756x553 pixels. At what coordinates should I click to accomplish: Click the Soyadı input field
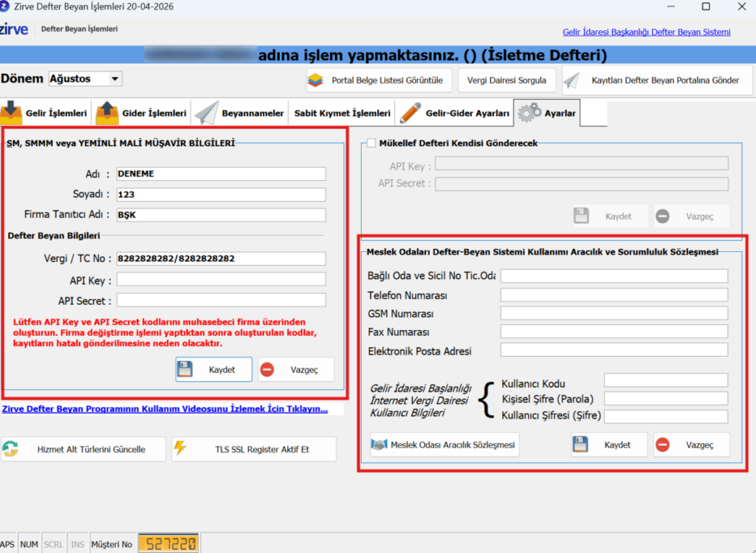coord(221,194)
